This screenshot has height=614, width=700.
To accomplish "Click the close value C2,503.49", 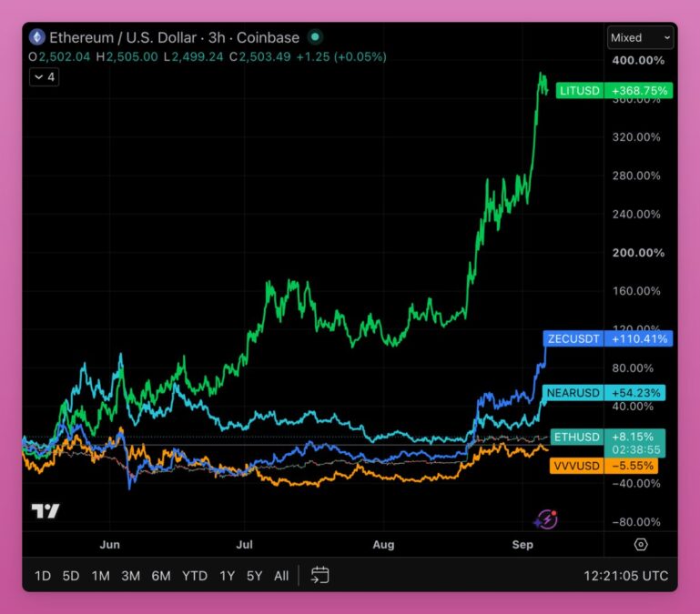I will coord(259,56).
